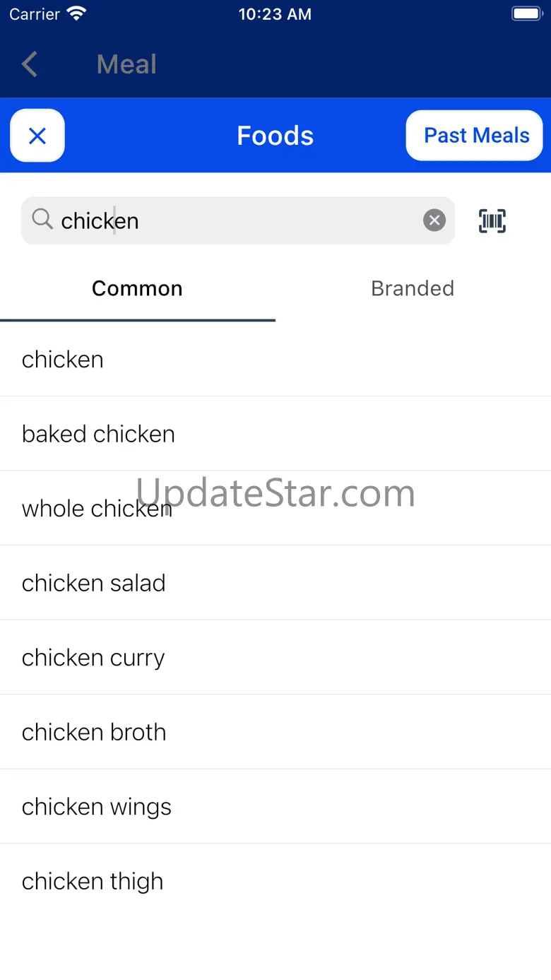Screen dimensions: 551x980
Task: Open Past Meals
Action: point(475,136)
